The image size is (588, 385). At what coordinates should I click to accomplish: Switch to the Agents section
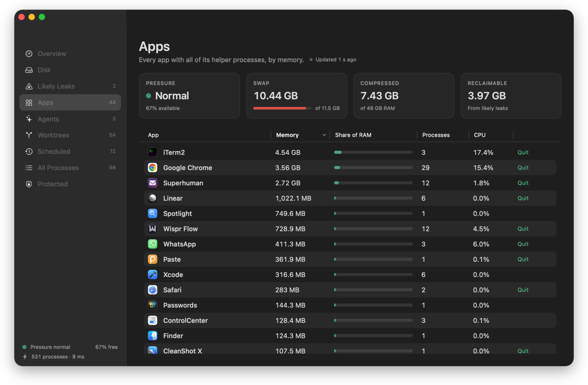[x=70, y=119]
